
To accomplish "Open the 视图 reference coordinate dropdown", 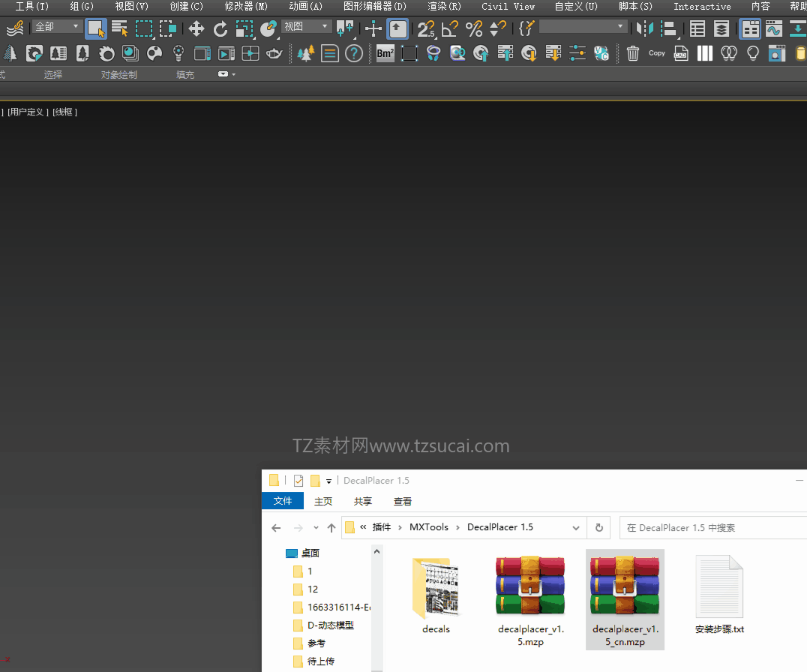I will click(306, 27).
